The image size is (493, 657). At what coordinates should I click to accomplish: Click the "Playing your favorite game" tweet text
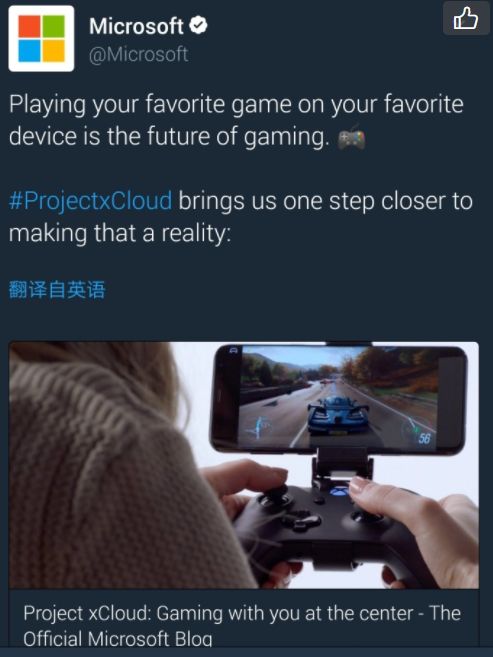pos(236,120)
